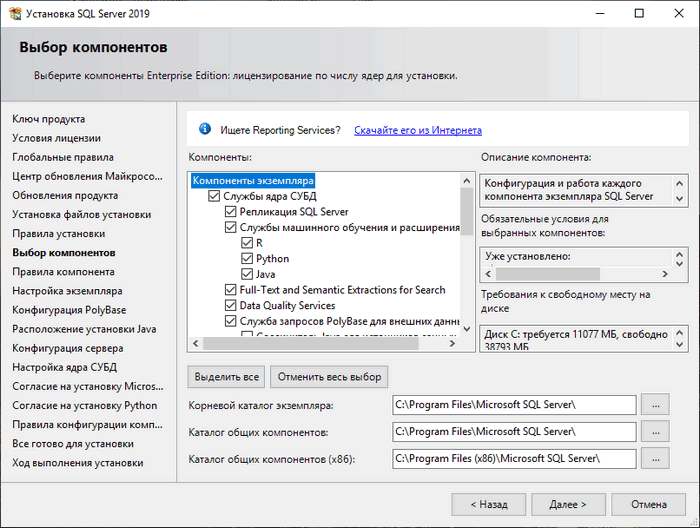Viewport: 700px width, 528px height.
Task: Toggle the Службы ядра СУБД checkbox
Action: 214,196
